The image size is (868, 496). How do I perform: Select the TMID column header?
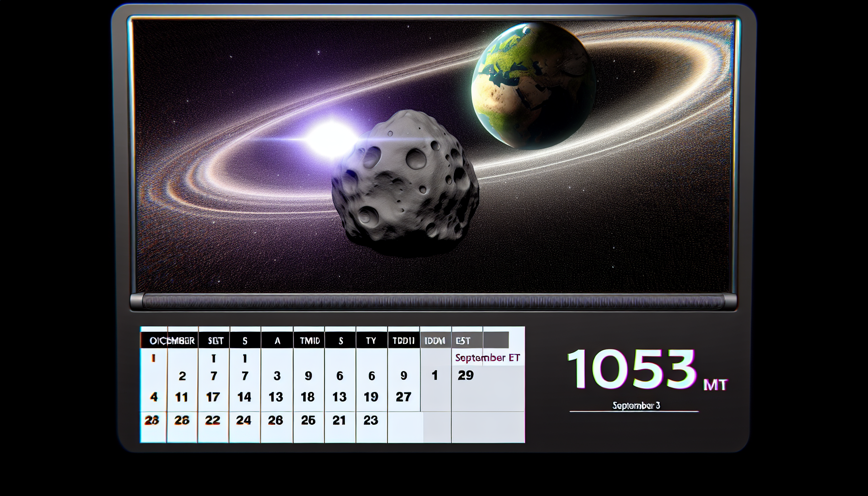(310, 341)
